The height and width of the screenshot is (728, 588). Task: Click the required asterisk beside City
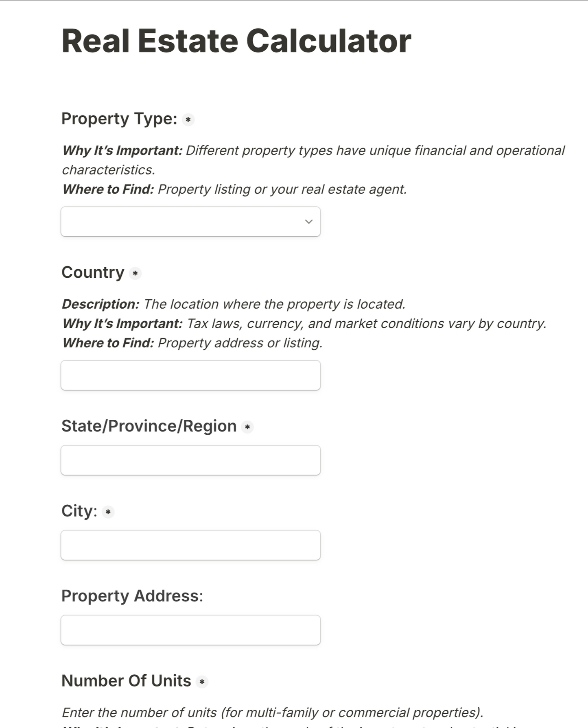pos(107,512)
